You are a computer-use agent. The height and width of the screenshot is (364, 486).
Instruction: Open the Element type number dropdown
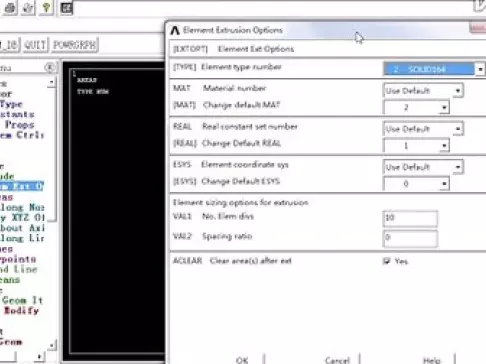434,69
